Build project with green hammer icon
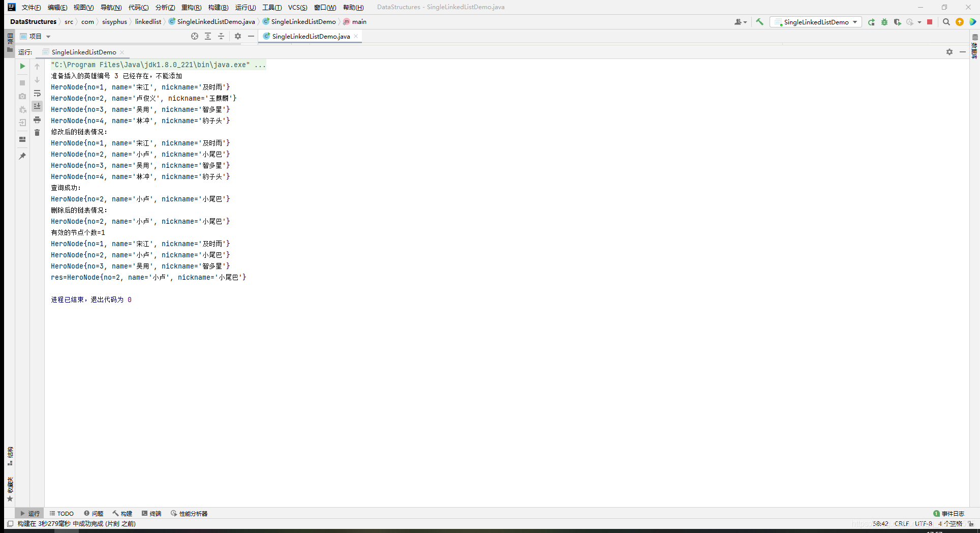Viewport: 980px width, 533px height. (760, 22)
